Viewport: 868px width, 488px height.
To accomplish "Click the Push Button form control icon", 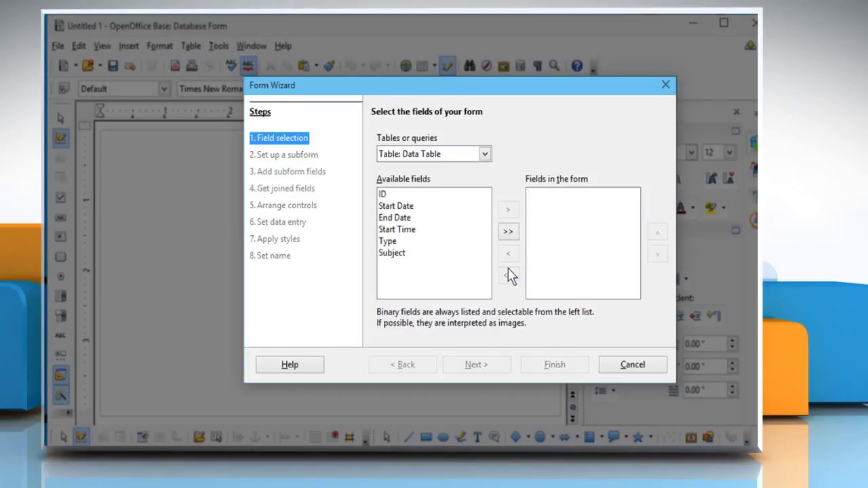I will [61, 257].
